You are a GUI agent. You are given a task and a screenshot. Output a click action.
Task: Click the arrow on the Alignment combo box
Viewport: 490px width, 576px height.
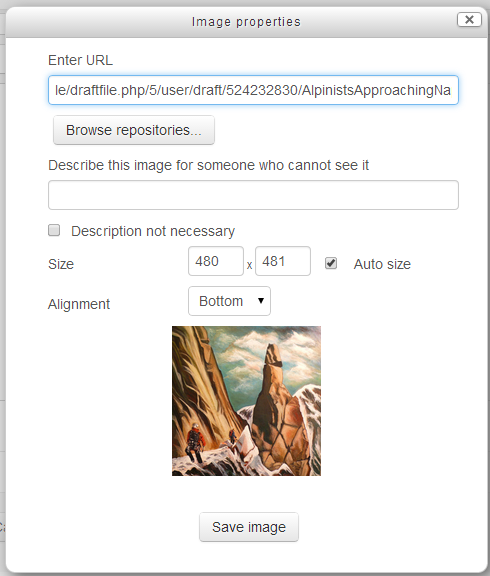tap(261, 301)
